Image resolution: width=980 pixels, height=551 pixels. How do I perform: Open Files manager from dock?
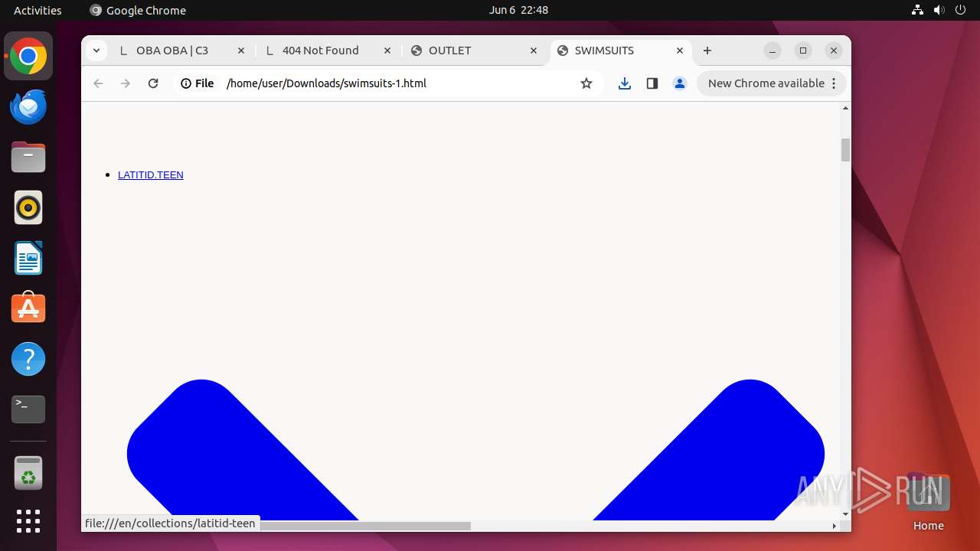(x=28, y=157)
